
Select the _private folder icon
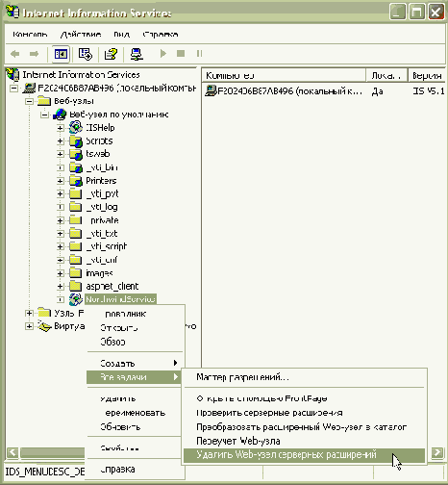pyautogui.click(x=76, y=220)
